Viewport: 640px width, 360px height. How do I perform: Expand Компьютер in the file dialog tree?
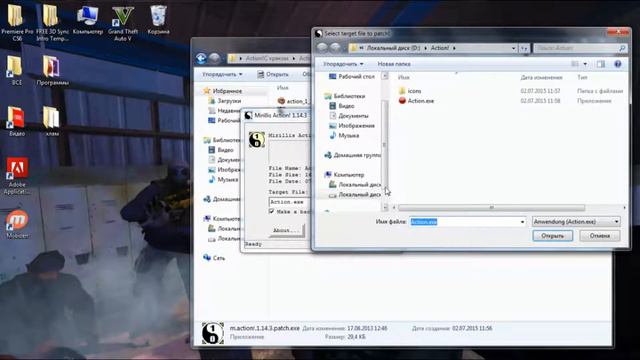coord(344,175)
